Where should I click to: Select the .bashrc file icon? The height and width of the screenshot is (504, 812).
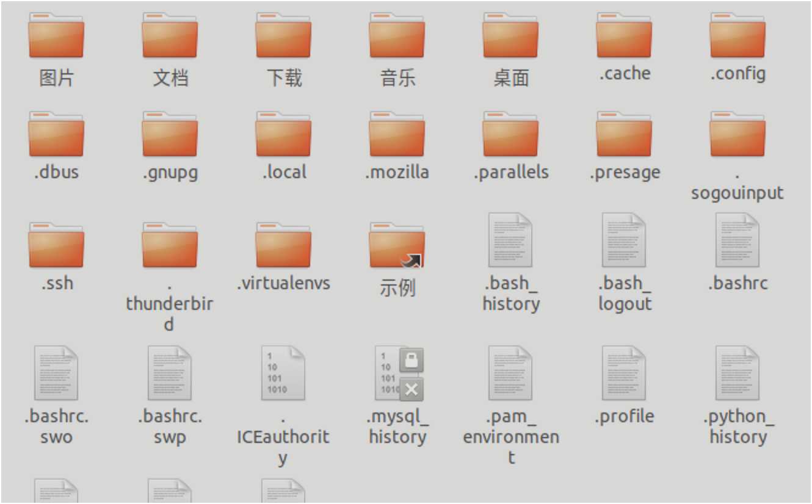738,240
